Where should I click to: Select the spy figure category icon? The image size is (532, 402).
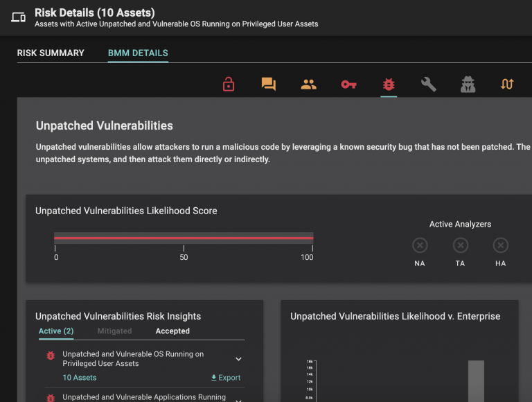click(x=468, y=85)
